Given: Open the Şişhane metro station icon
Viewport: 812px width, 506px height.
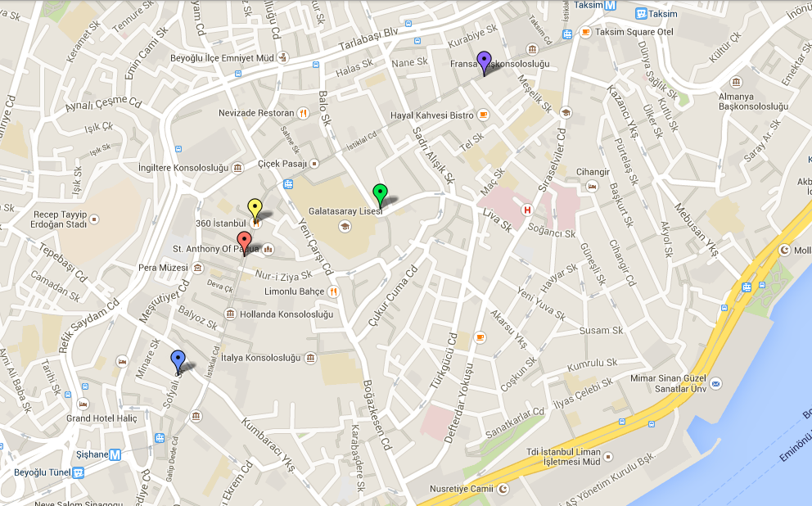Looking at the screenshot, I should coord(115,454).
